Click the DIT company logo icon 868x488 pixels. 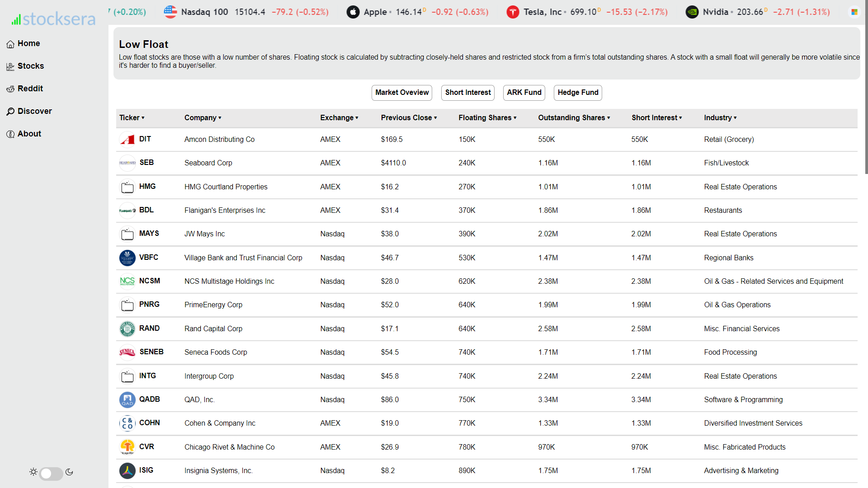coord(127,139)
